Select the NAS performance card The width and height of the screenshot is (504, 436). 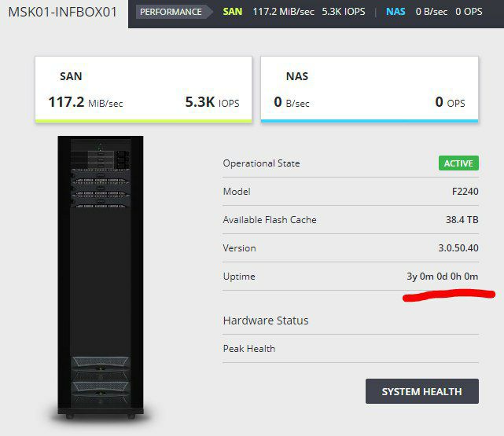coord(370,90)
